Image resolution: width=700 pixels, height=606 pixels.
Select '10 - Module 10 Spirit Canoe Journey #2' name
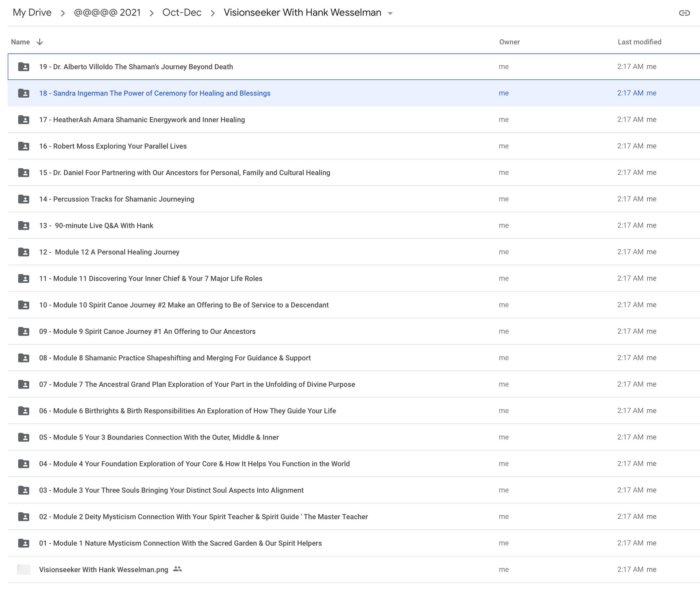[x=184, y=305]
